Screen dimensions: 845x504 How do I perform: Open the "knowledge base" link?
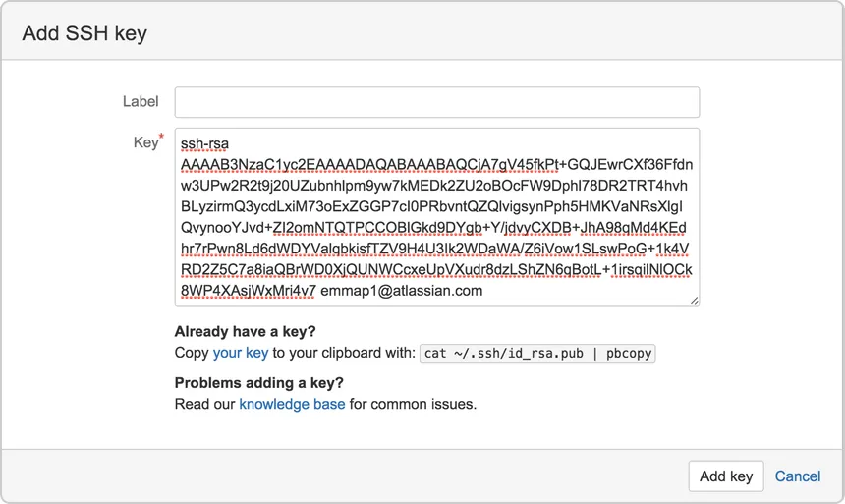(292, 404)
